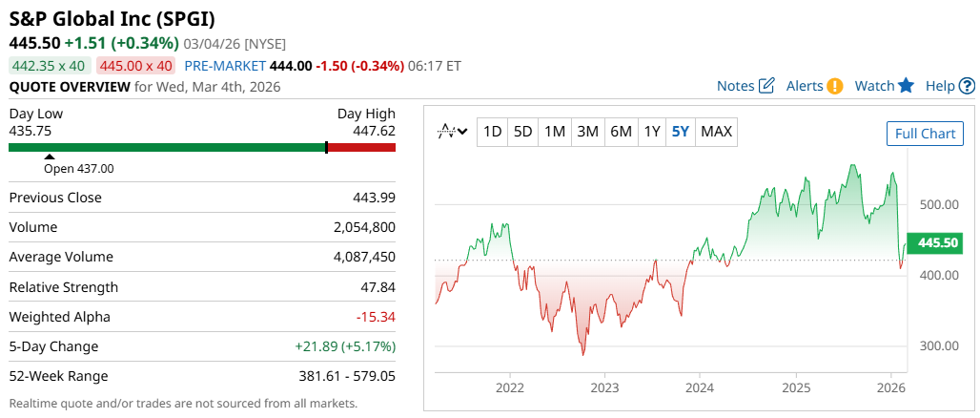Select the 5Y chart range
The width and height of the screenshot is (980, 418).
[x=681, y=132]
